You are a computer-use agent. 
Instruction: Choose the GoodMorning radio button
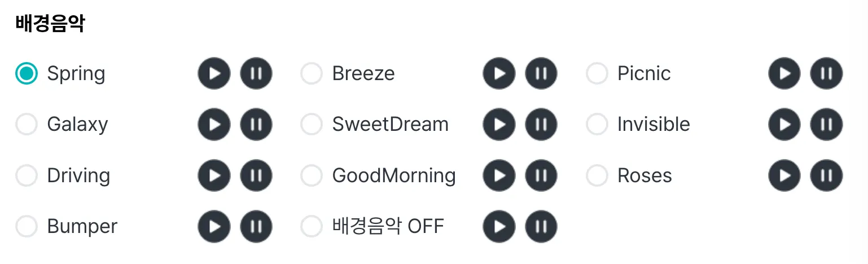312,175
